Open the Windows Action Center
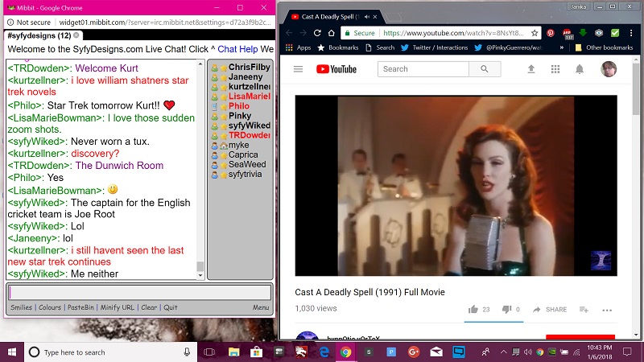This screenshot has height=362, width=644. click(x=627, y=352)
